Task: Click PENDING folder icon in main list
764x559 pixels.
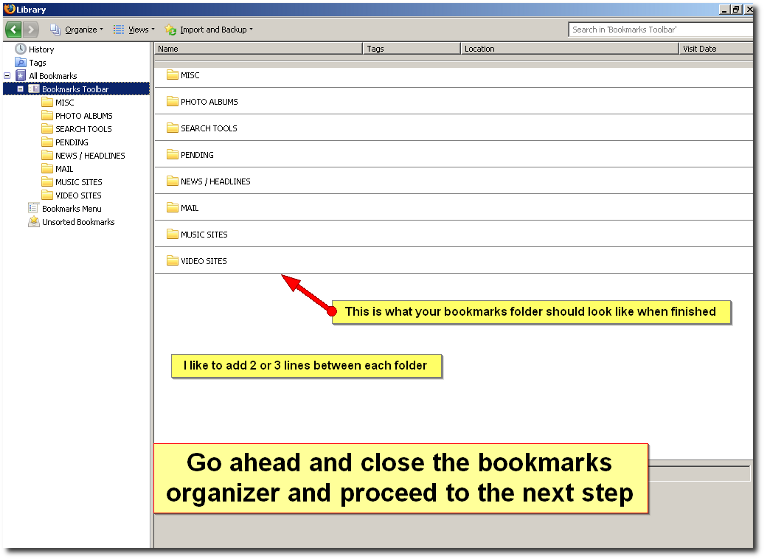Action: pos(172,154)
